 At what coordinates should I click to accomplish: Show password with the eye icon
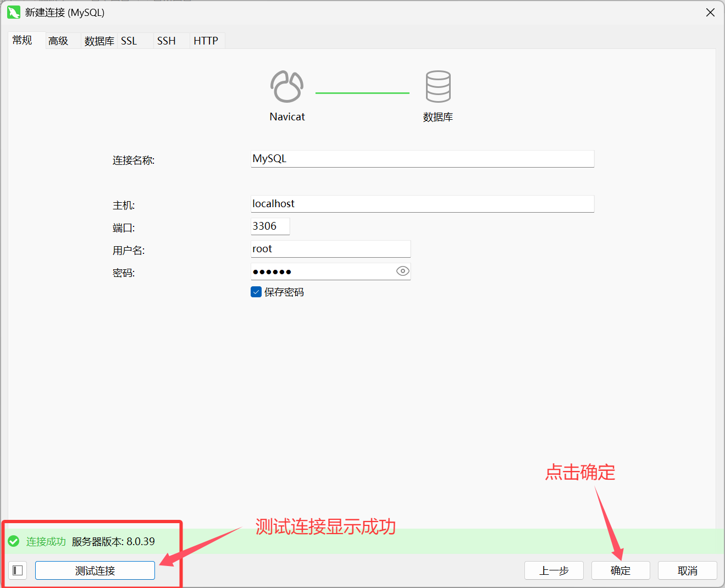coord(403,271)
